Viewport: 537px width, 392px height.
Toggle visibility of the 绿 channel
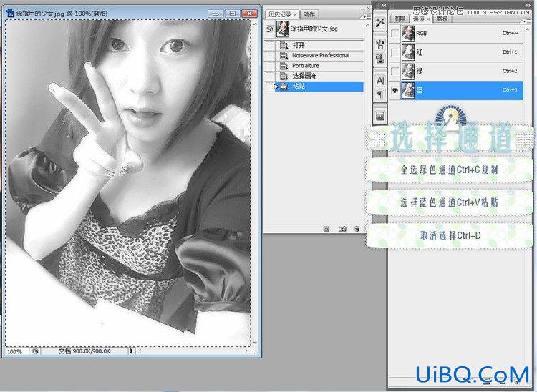point(395,71)
